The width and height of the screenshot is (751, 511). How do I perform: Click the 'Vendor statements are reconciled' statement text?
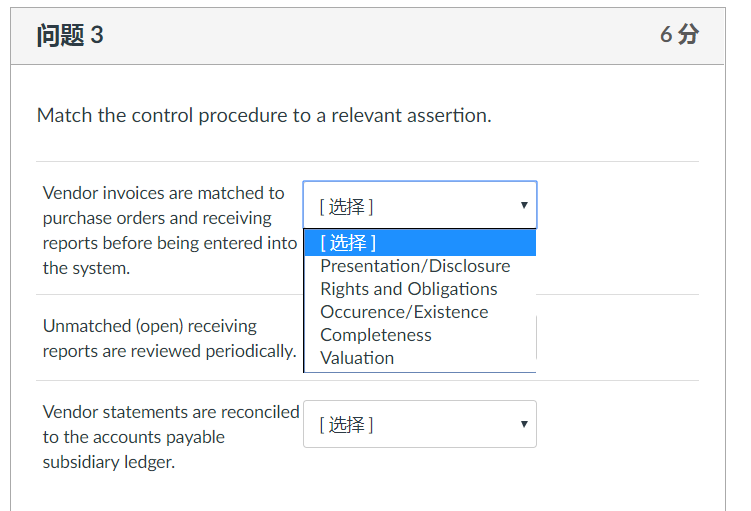[x=171, y=437]
